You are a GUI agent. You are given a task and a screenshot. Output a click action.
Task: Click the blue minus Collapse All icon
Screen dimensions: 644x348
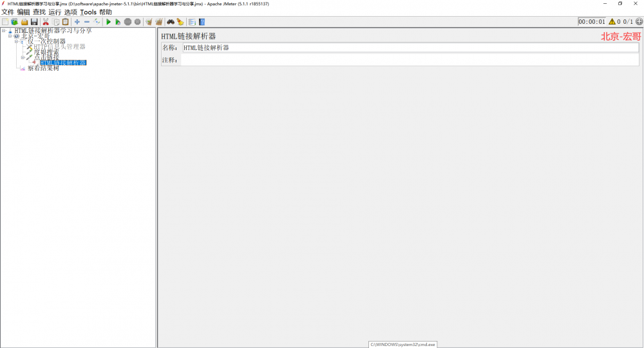point(87,22)
